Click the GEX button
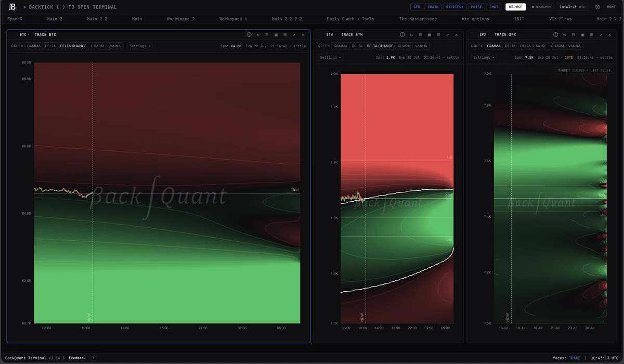 pos(417,7)
